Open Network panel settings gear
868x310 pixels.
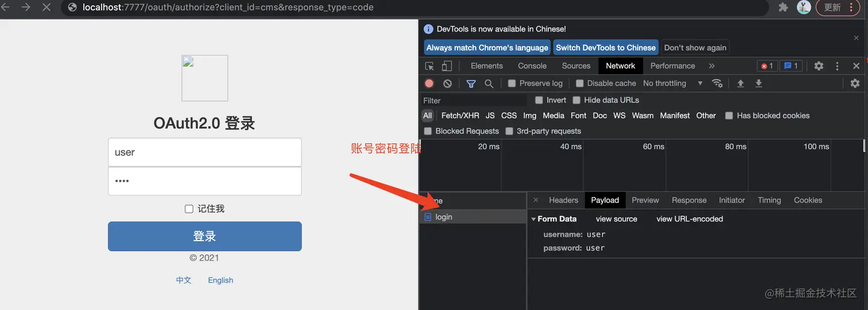point(855,83)
